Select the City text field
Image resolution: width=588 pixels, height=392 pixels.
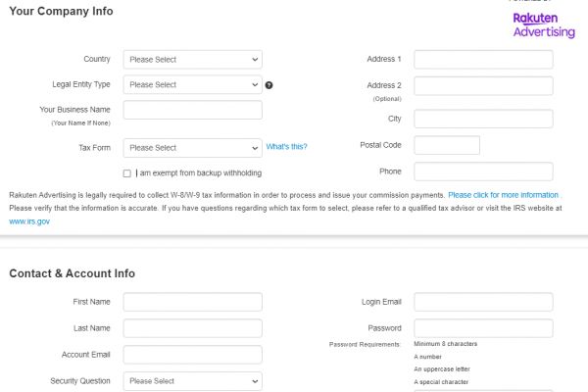point(483,120)
